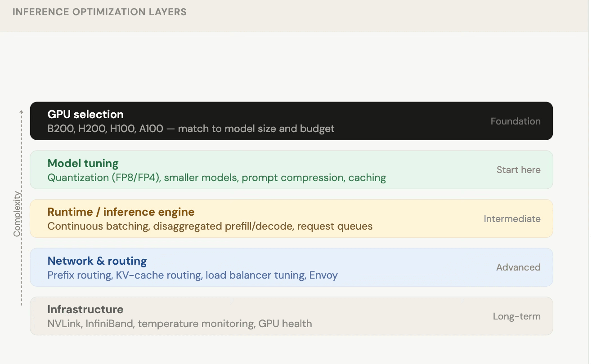
Task: Click the Long-term label
Action: coord(516,316)
